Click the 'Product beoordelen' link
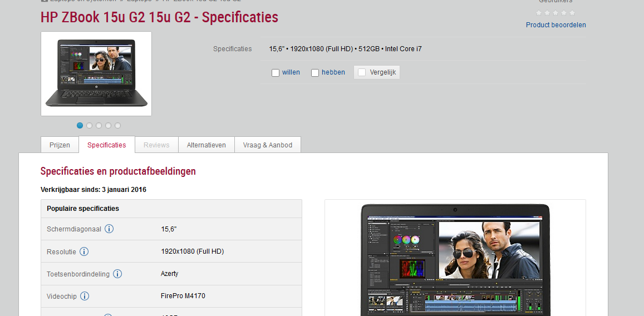This screenshot has height=316, width=644. click(555, 25)
